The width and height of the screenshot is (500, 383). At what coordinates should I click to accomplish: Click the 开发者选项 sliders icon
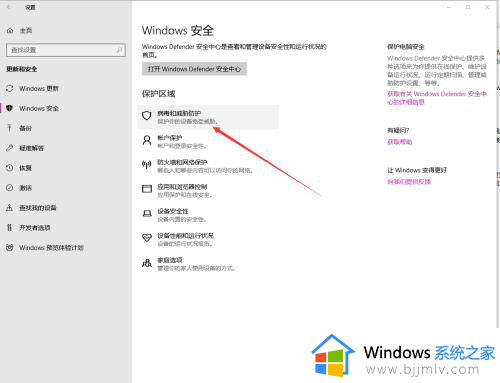[x=10, y=228]
